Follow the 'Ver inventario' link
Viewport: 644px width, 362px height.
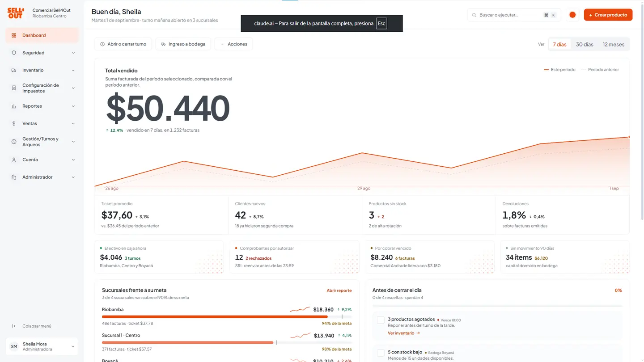(x=404, y=333)
